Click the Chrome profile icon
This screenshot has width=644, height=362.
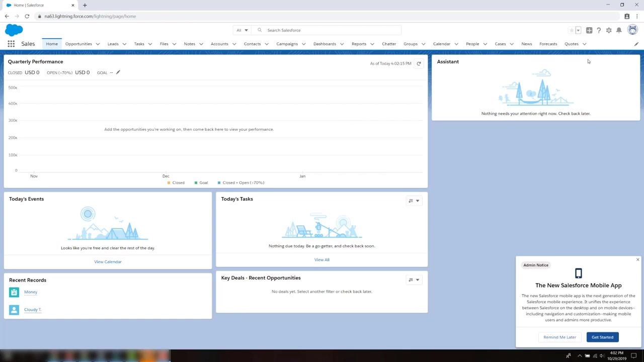coord(627,16)
